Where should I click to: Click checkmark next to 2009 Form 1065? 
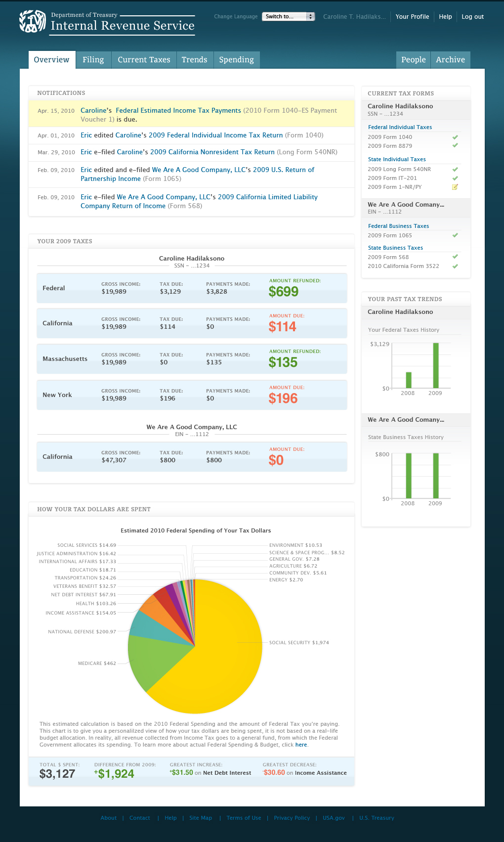tap(455, 235)
